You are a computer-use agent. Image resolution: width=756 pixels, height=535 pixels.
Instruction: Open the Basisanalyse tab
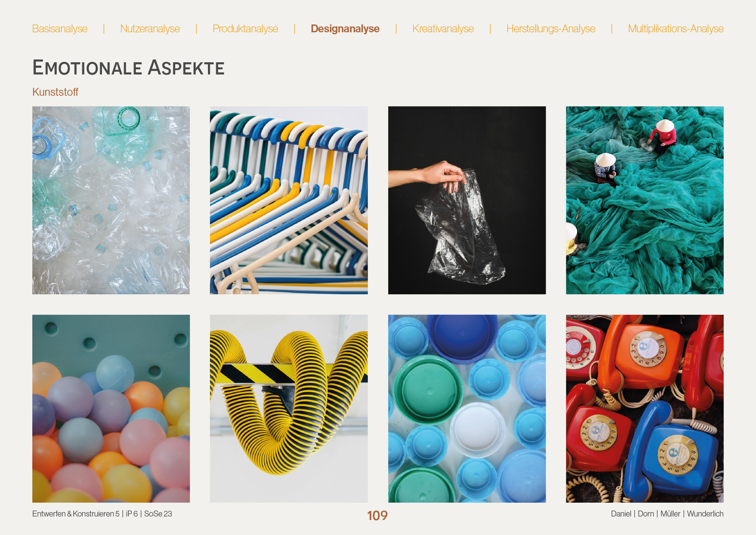(x=60, y=29)
